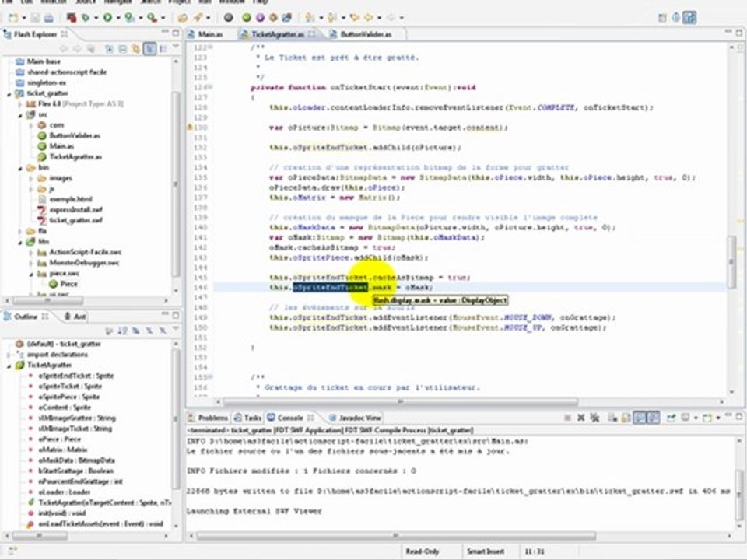Click the Console horizontal scrollbar thumb
The height and width of the screenshot is (560, 747).
point(396,536)
